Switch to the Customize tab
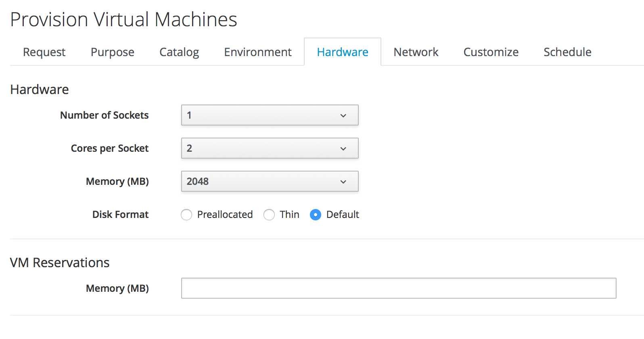Viewport: 644px width, 339px height. [491, 52]
